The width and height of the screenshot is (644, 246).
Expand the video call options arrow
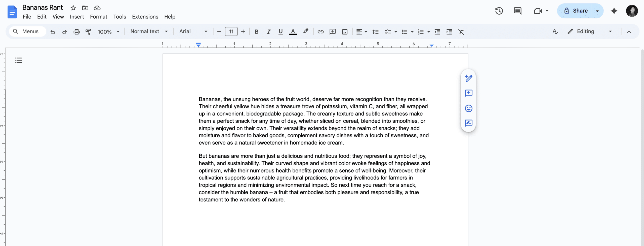click(547, 11)
